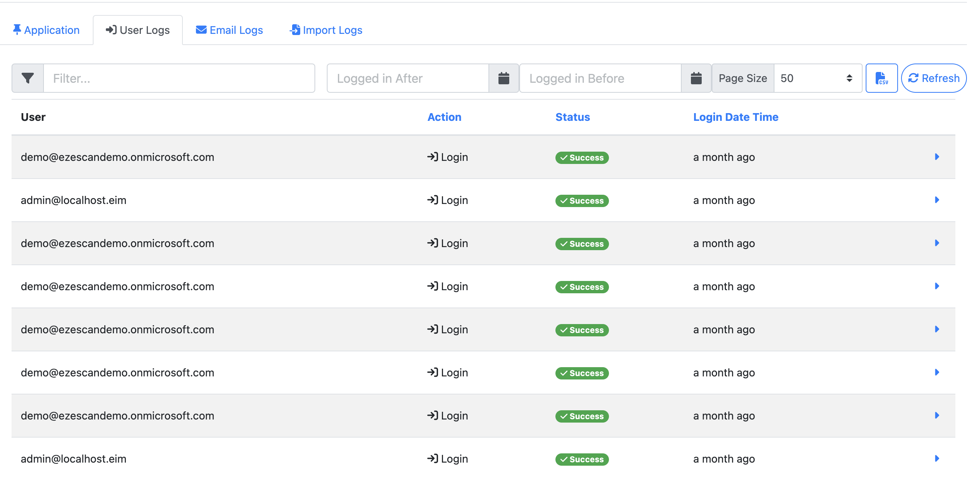Click the Refresh button
The width and height of the screenshot is (980, 478).
coord(934,78)
